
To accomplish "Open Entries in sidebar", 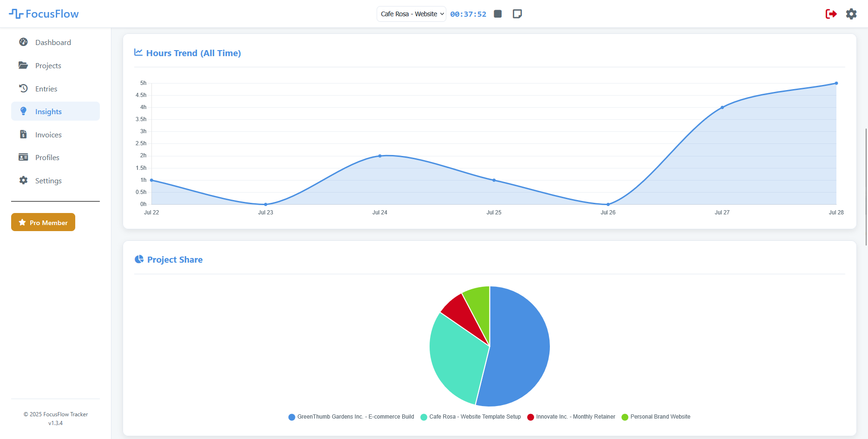I will (55, 89).
